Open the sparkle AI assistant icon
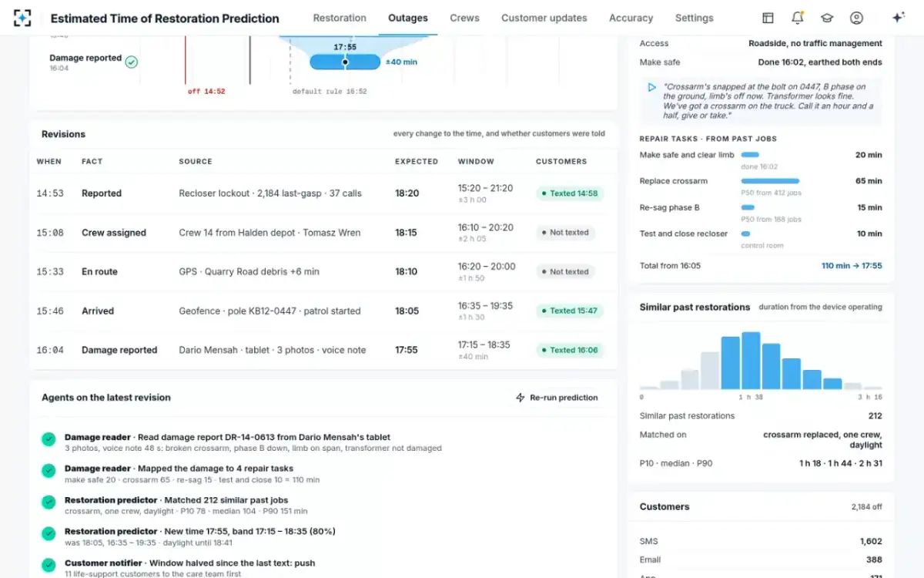 [x=898, y=18]
